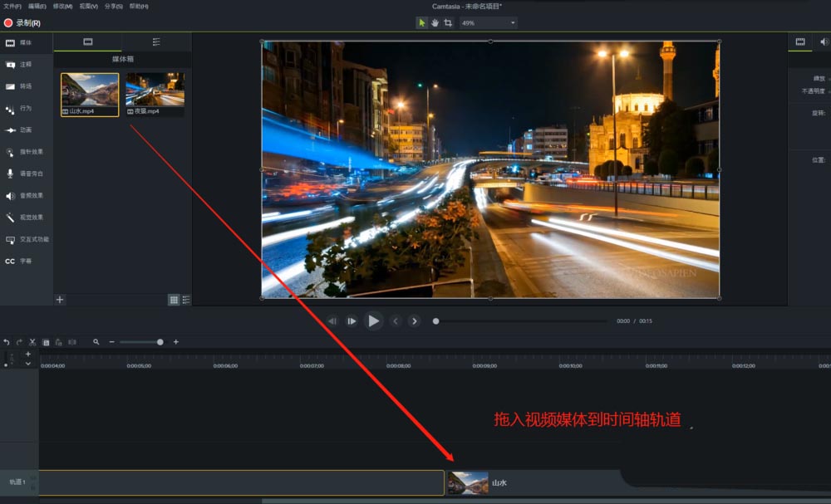Select the crop tool above the canvas
Viewport: 831px width, 504px height.
448,23
